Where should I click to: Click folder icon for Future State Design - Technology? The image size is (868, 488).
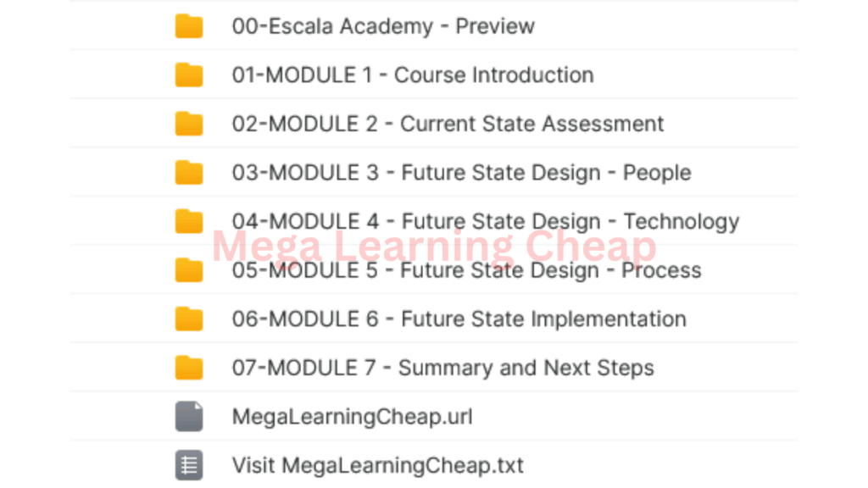tap(189, 222)
